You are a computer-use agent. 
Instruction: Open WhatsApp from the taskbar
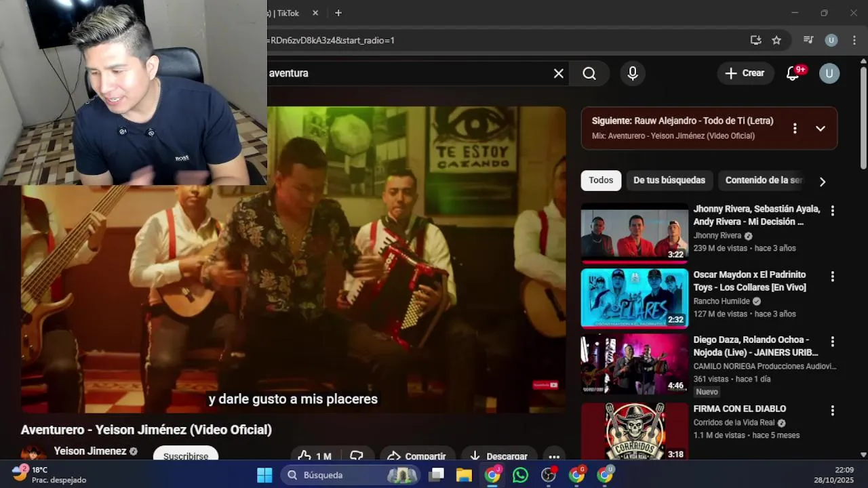[x=520, y=475]
